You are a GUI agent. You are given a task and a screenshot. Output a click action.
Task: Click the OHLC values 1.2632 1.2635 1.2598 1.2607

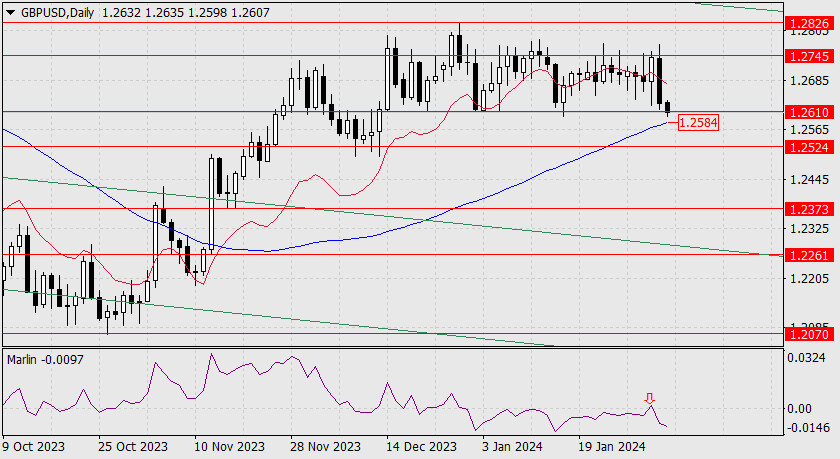click(185, 13)
